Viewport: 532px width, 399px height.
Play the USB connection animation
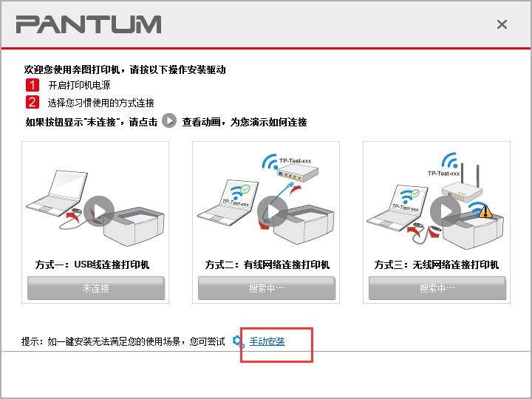99,211
